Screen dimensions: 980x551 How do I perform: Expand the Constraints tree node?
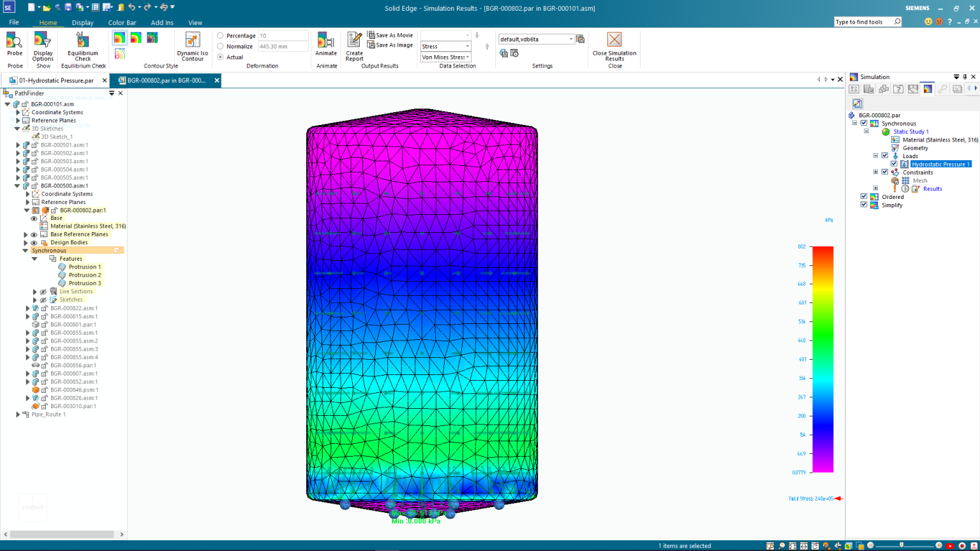pos(875,172)
